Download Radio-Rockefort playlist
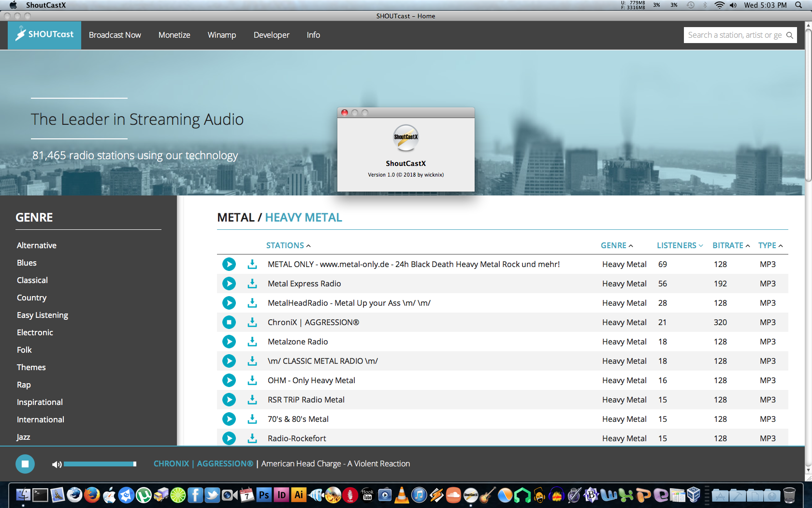Image resolution: width=812 pixels, height=508 pixels. [x=252, y=438]
